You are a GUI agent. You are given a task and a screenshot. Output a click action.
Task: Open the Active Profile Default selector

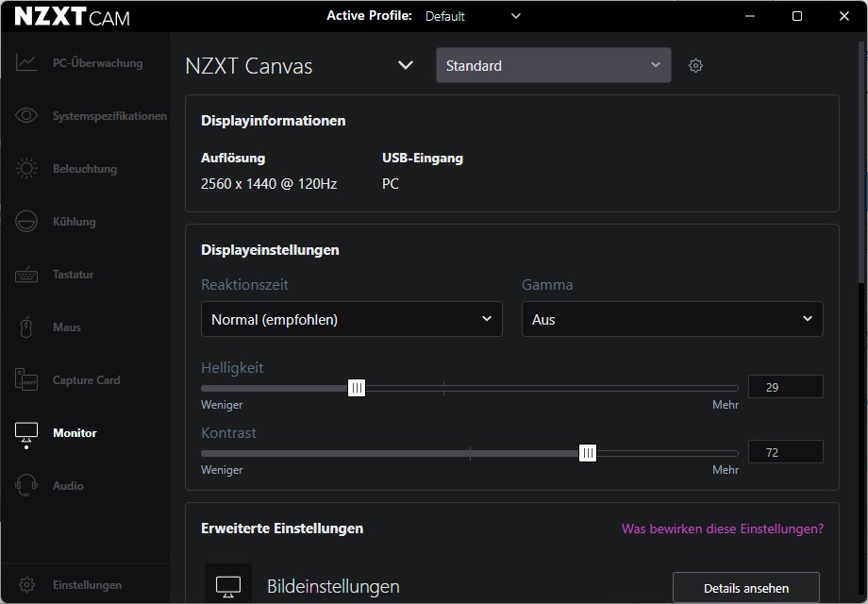(472, 16)
